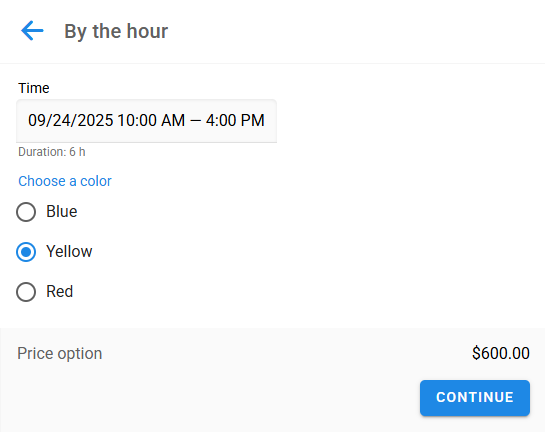Click the CONTINUE button

[x=475, y=398]
